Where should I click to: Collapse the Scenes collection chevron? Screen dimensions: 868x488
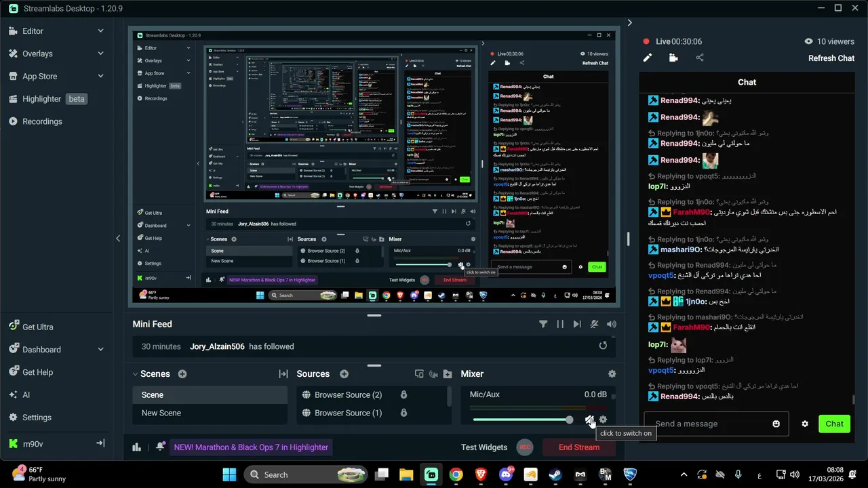click(135, 374)
